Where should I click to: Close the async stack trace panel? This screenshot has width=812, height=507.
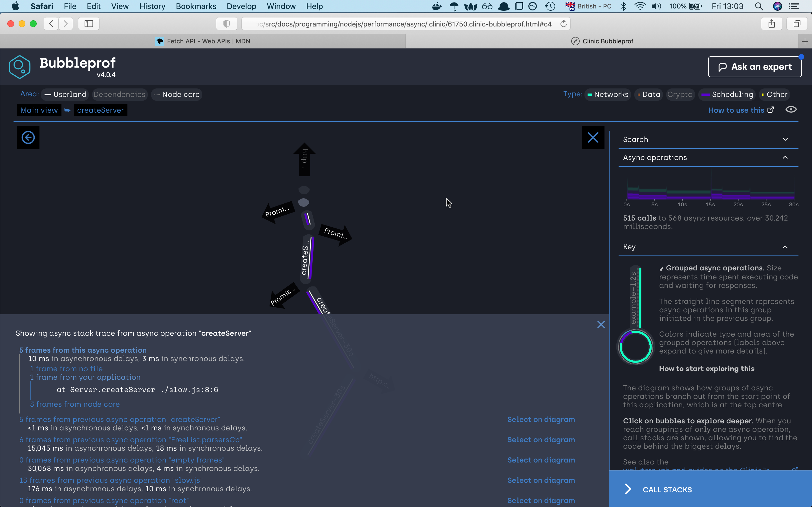[x=601, y=324]
